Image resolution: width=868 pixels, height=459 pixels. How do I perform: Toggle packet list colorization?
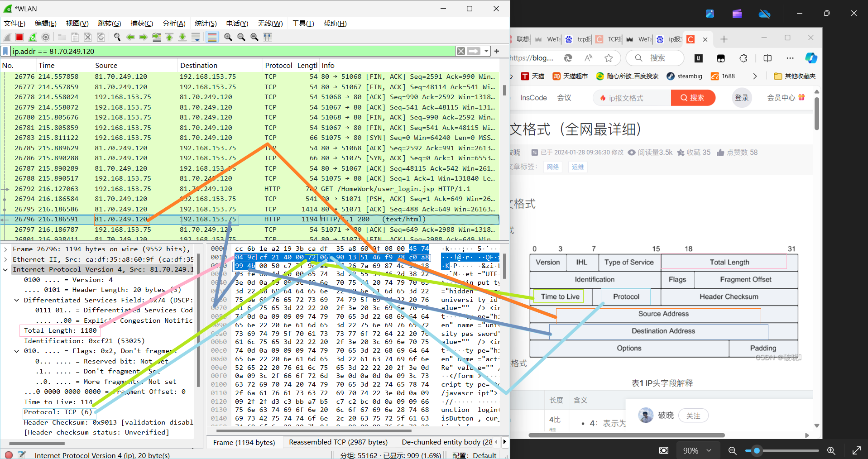(x=212, y=37)
